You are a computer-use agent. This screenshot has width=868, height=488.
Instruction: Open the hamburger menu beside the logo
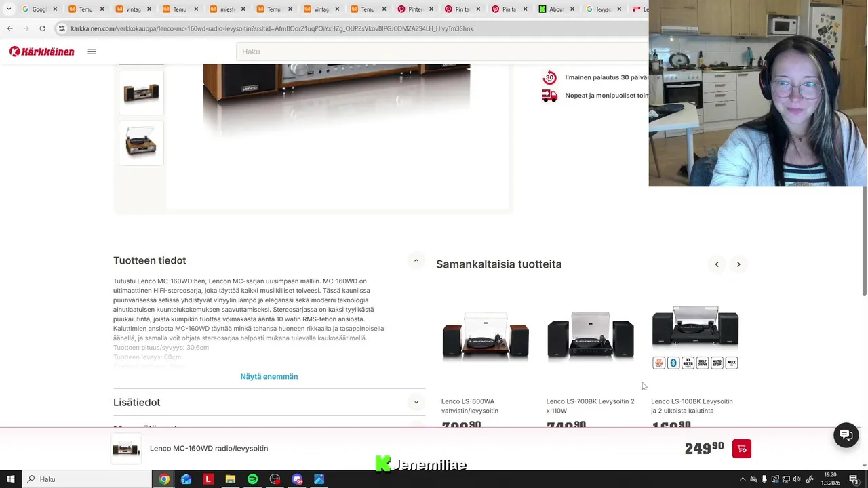[92, 52]
